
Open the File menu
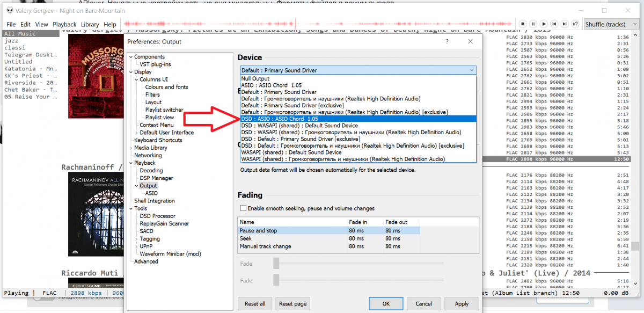pyautogui.click(x=11, y=24)
